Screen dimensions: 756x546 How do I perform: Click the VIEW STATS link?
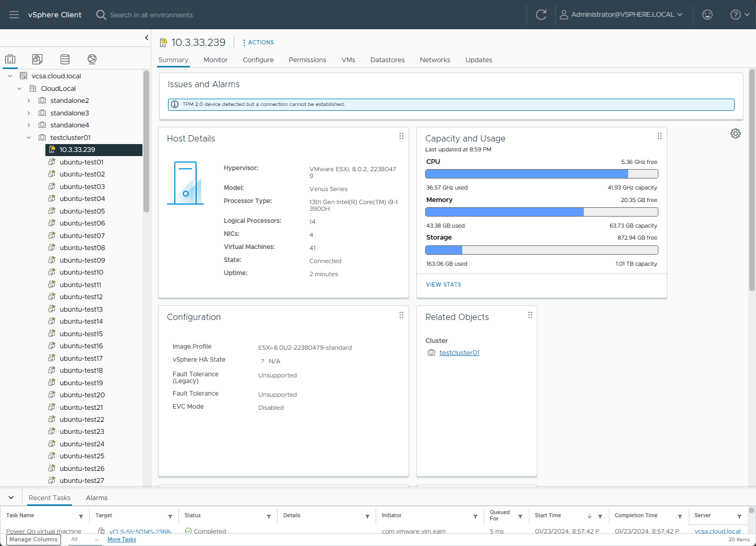point(443,284)
